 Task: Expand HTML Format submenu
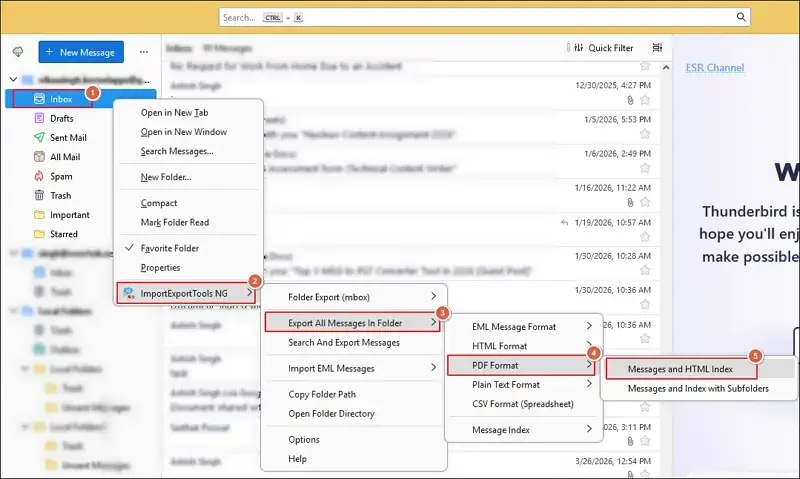pyautogui.click(x=524, y=346)
